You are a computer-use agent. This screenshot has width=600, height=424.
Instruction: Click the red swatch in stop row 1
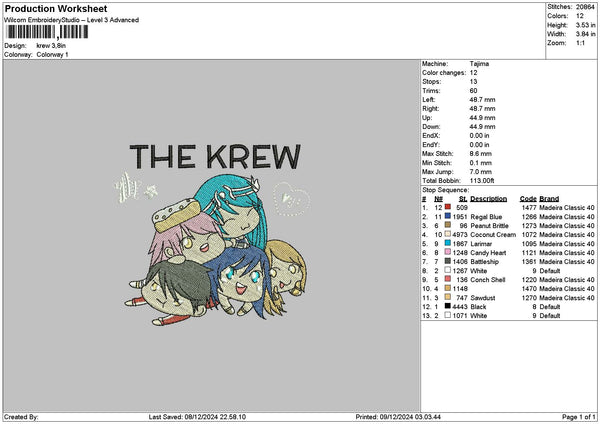pos(448,207)
